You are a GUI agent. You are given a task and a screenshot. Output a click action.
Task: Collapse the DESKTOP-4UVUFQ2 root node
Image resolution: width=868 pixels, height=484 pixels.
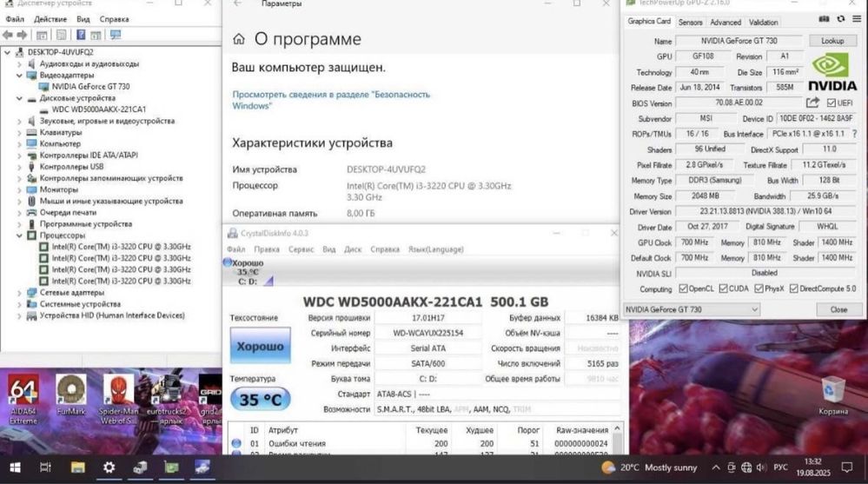coord(7,52)
